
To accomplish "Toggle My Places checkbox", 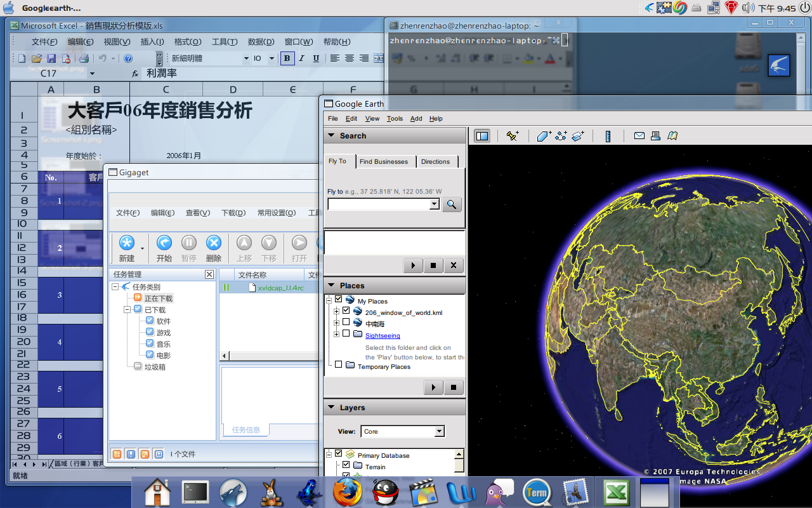I will (x=339, y=299).
